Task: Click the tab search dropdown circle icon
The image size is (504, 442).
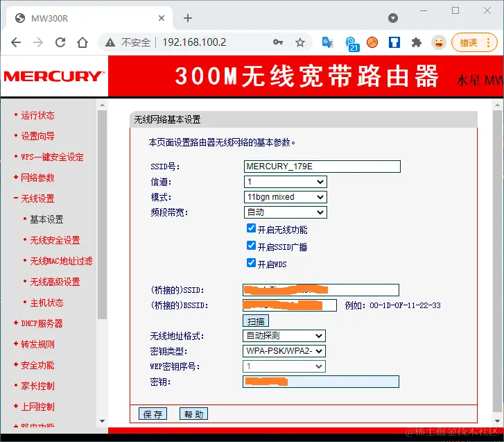Action: click(393, 18)
